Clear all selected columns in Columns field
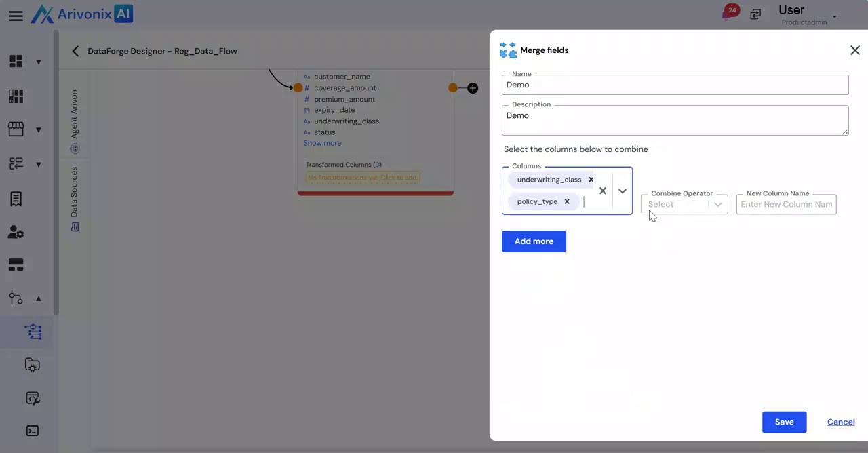Image resolution: width=868 pixels, height=453 pixels. (x=602, y=191)
